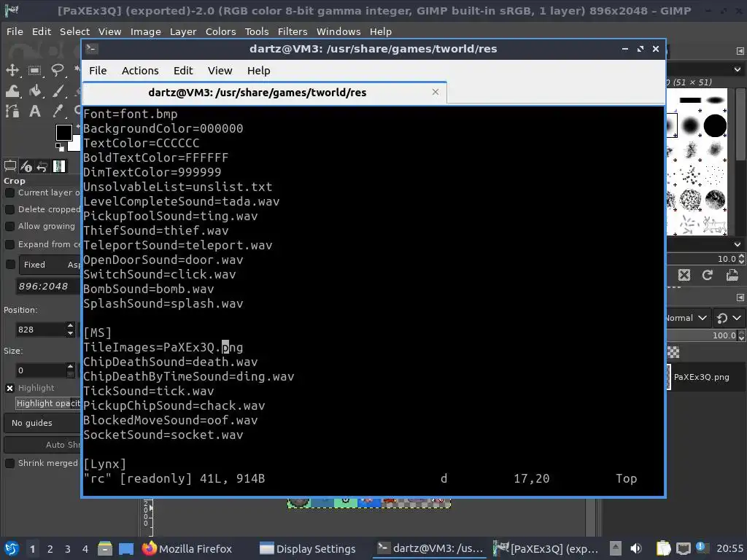Switch to workspace 2 in taskbar

pos(50,549)
